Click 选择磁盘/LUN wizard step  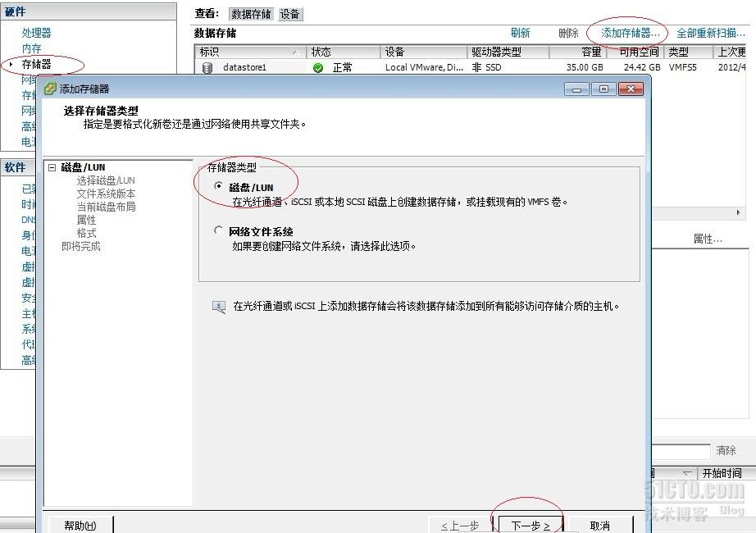[x=106, y=180]
